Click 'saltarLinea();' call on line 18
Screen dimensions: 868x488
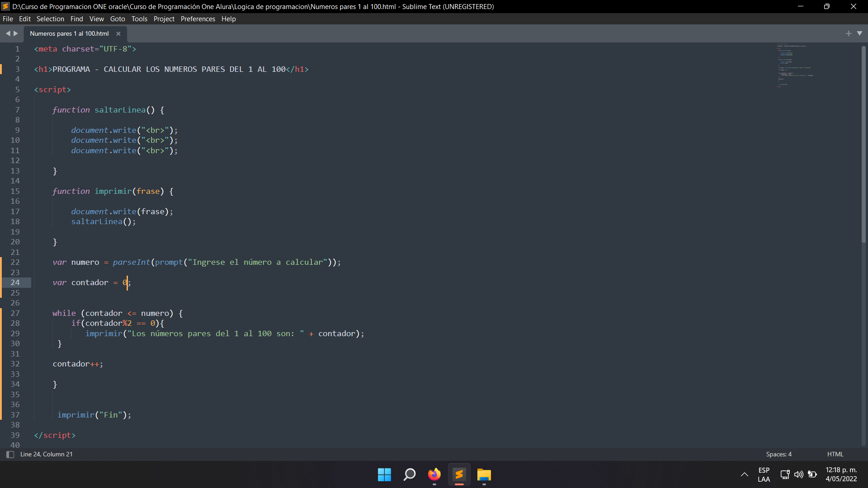104,221
